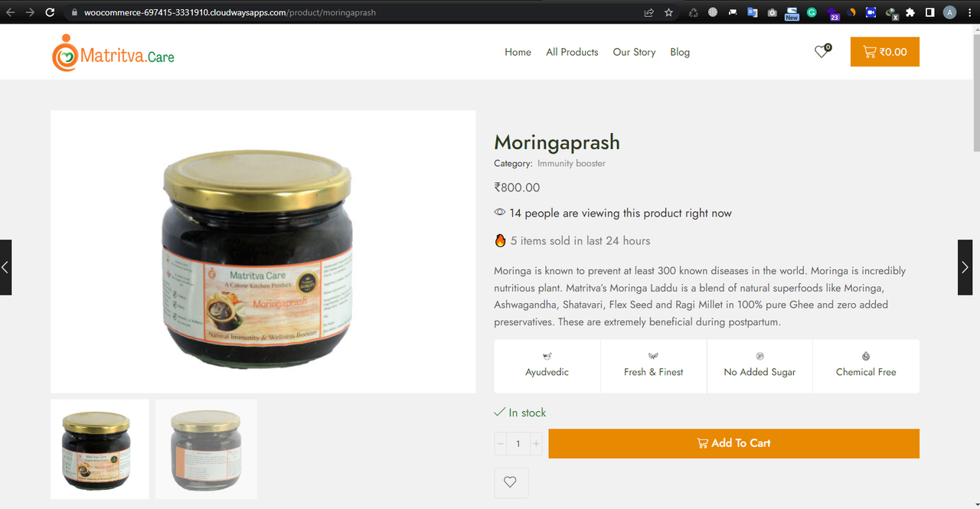Open the Chrome profile avatar

pos(949,12)
